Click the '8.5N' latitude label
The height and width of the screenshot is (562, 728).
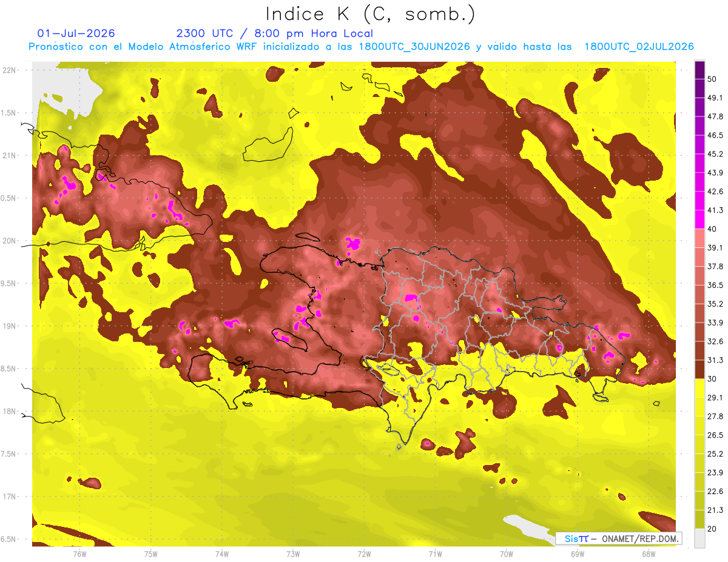click(8, 369)
